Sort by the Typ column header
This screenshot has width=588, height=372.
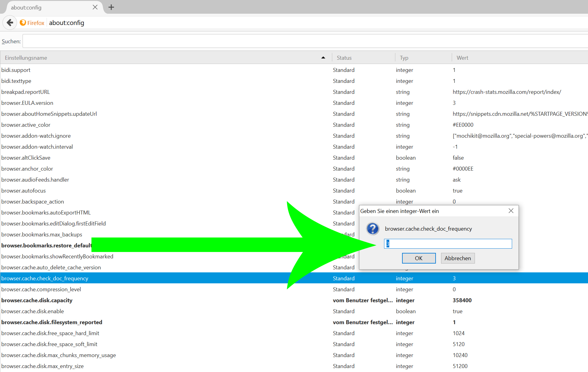(x=404, y=58)
